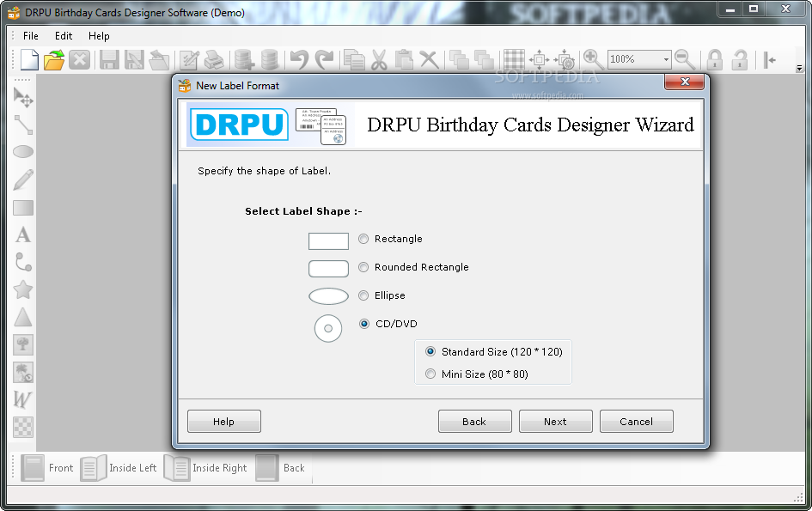The height and width of the screenshot is (511, 812).
Task: Expand the toolbar overflow arrow
Action: click(799, 68)
